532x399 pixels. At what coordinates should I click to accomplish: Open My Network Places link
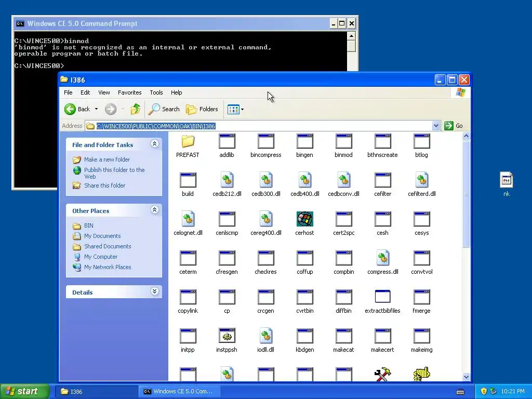click(108, 267)
